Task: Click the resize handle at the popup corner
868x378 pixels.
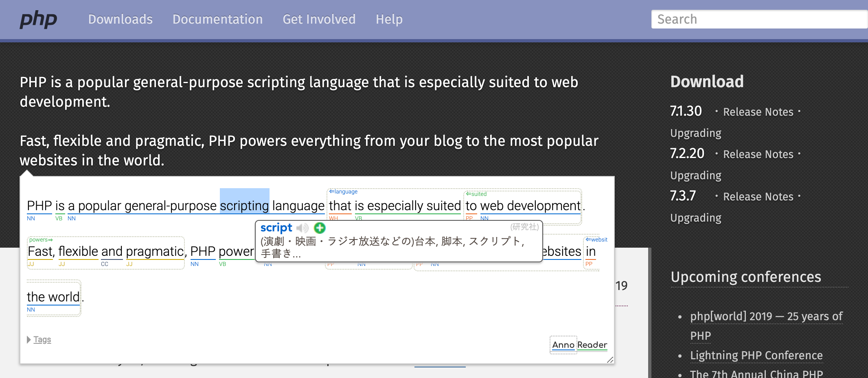Action: (x=609, y=360)
